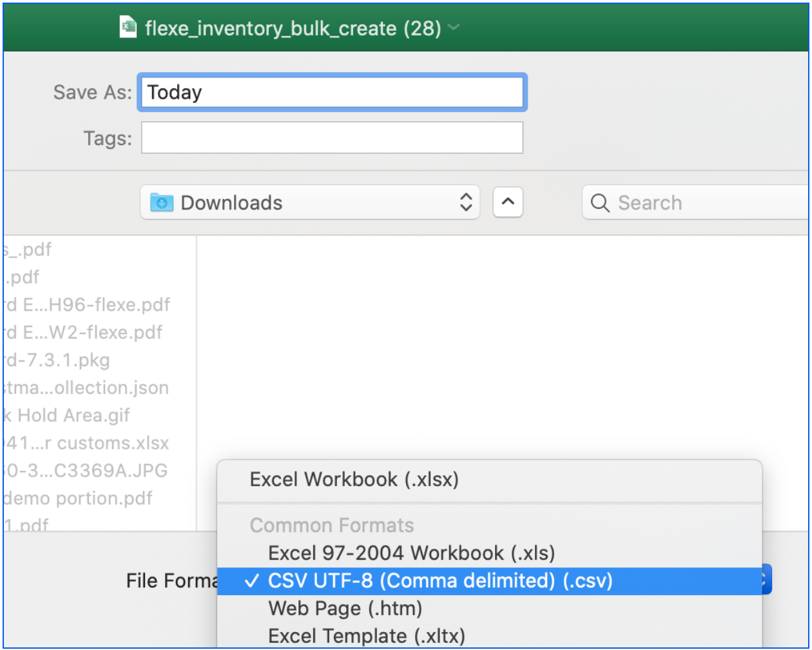Select Excel 97-2004 Workbook (.xls)
The width and height of the screenshot is (812, 650).
[x=411, y=553]
